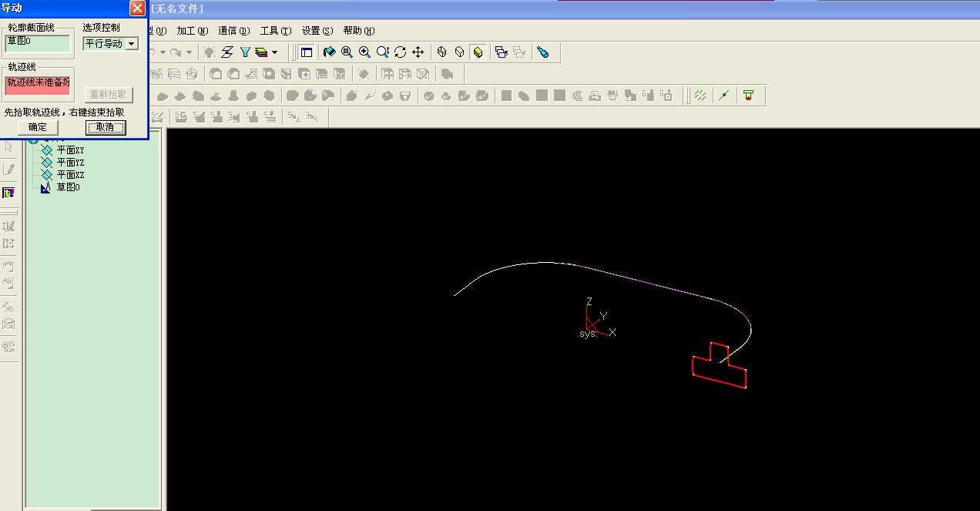Click the greyed pin icon in second toolbar row

(364, 74)
